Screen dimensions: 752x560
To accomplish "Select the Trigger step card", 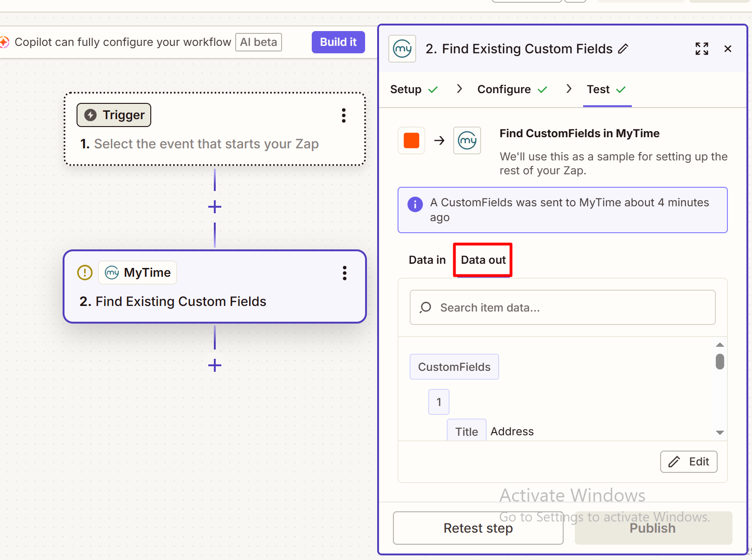I will coord(215,129).
